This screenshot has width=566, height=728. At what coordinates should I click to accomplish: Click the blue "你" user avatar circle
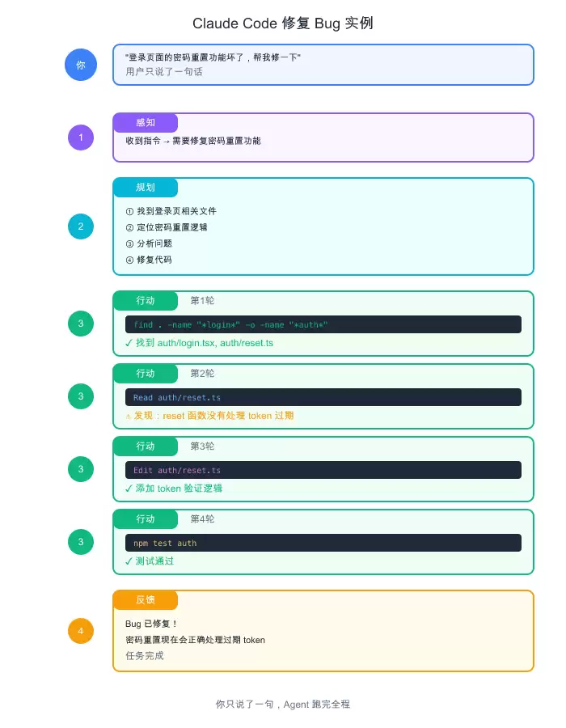(81, 65)
